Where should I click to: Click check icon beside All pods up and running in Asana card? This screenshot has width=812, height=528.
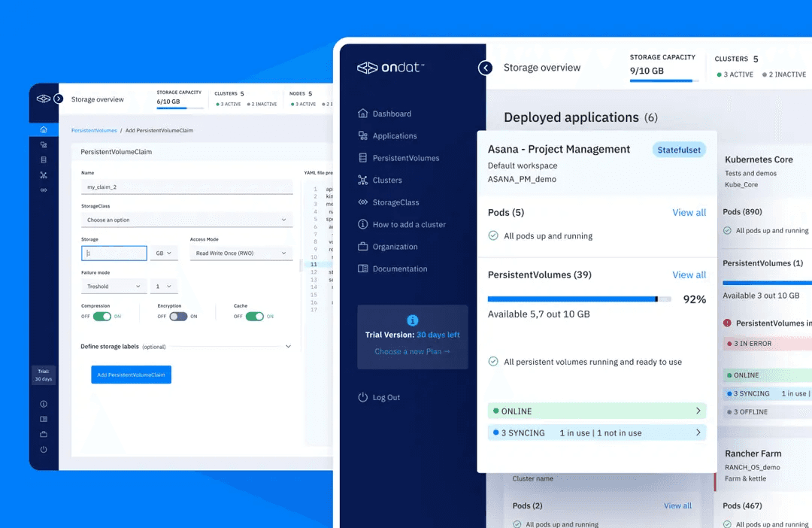tap(493, 235)
